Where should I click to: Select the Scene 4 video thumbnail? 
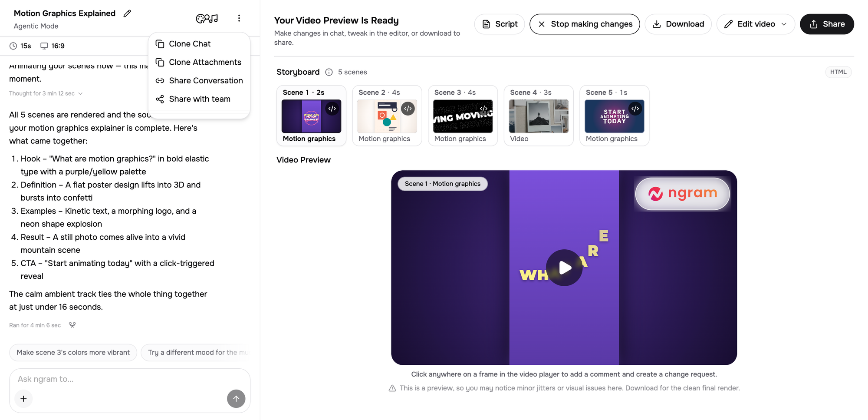pyautogui.click(x=539, y=116)
